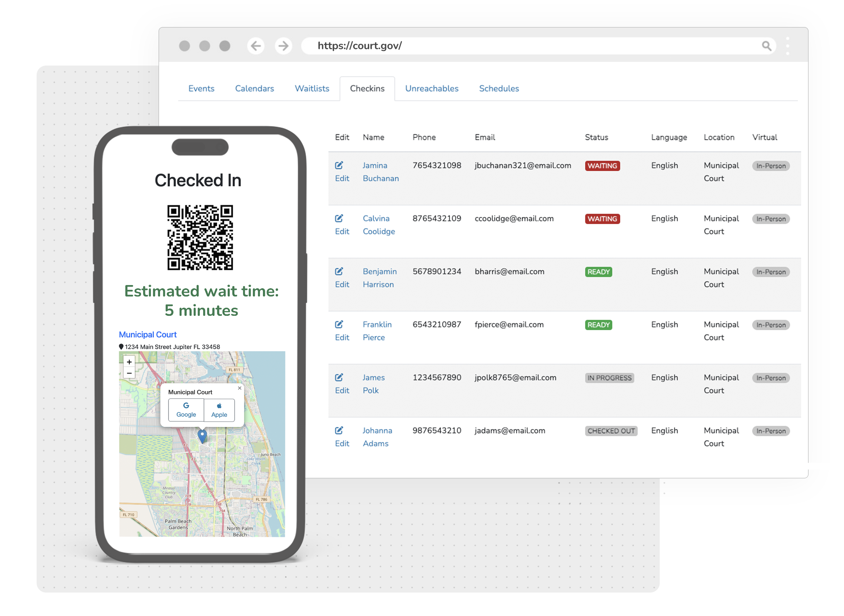Image resolution: width=844 pixels, height=616 pixels.
Task: Click the search magnifier in address bar
Action: click(766, 46)
